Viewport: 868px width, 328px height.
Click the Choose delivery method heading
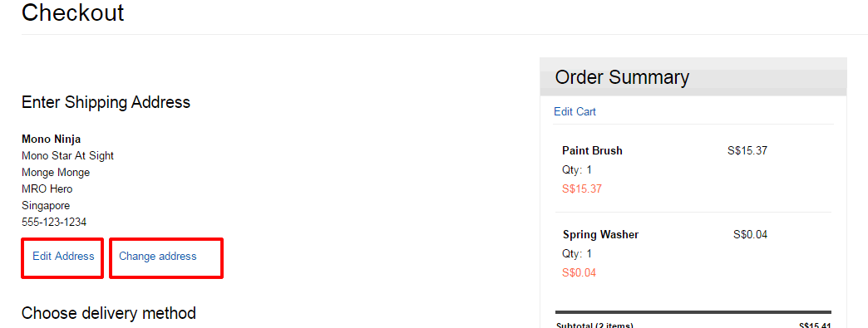pos(108,313)
